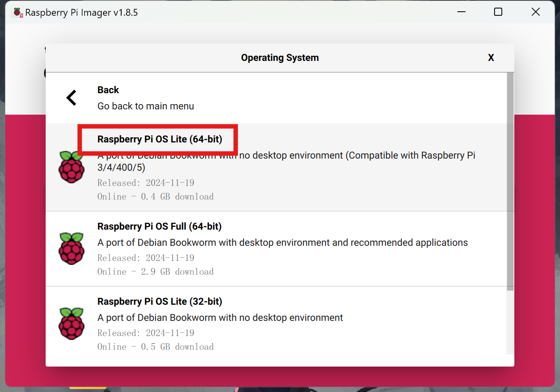Close the Operating System dialog with X
Image resolution: width=560 pixels, height=392 pixels.
click(491, 58)
